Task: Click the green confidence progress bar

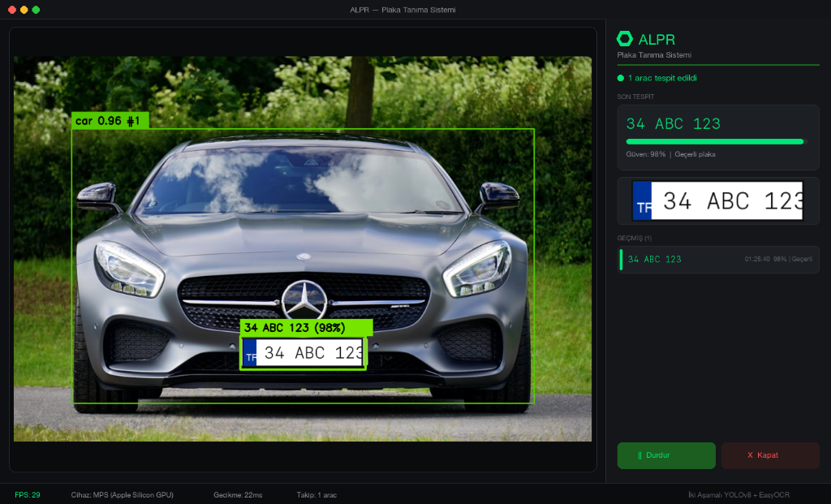Action: pyautogui.click(x=715, y=141)
